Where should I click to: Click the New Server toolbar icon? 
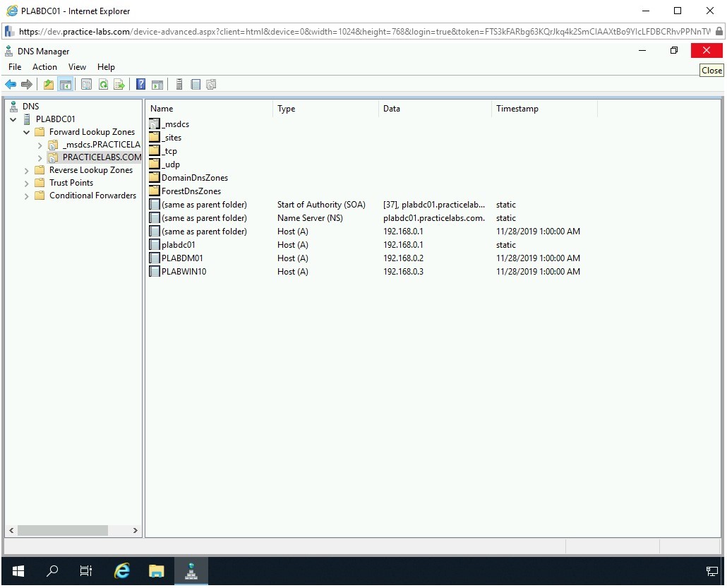pyautogui.click(x=179, y=85)
